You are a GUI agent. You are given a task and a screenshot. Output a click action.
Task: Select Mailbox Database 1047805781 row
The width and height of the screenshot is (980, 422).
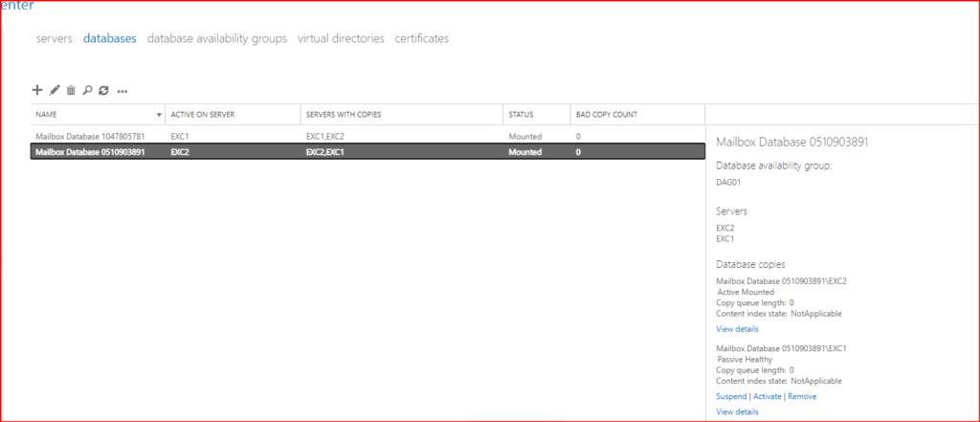(90, 137)
